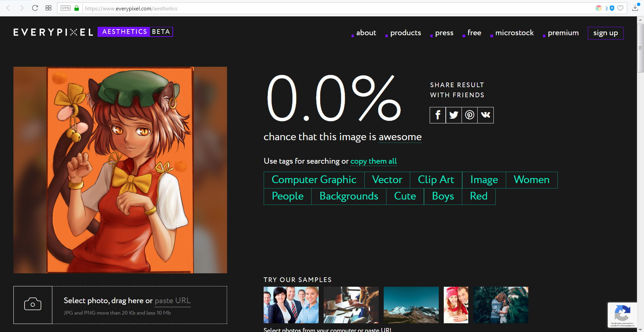
Task: Click the camera icon to select a photo
Action: (x=33, y=305)
